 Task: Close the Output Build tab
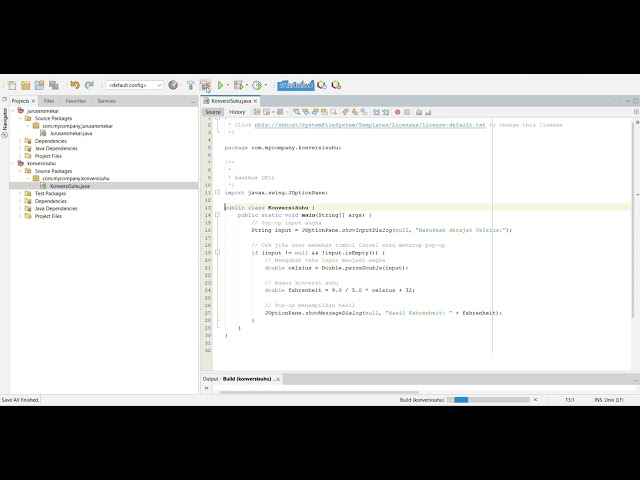278,379
